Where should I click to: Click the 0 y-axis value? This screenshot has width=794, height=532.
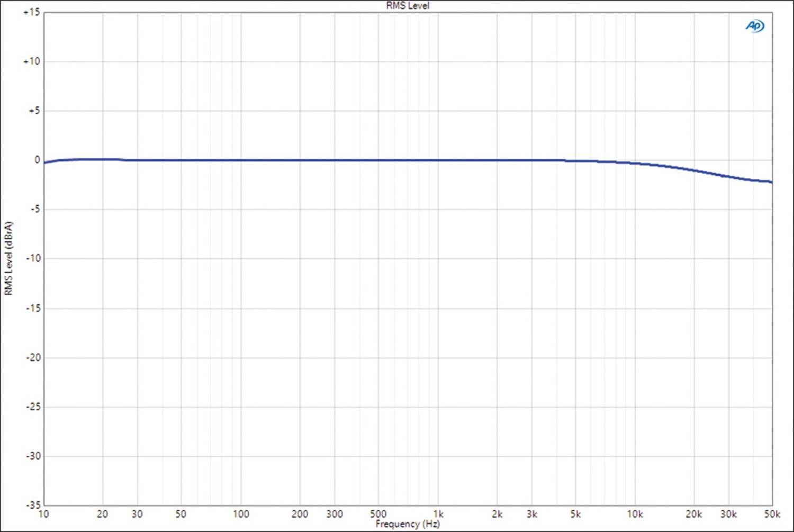pyautogui.click(x=37, y=160)
